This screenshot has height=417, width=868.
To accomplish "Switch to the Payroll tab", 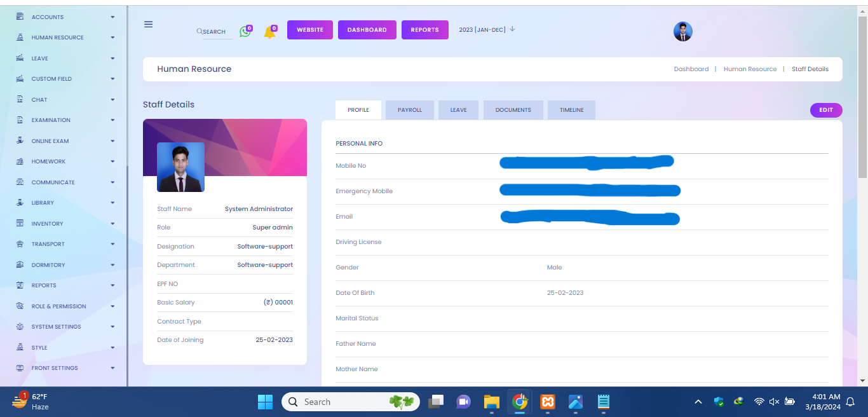I will [410, 110].
